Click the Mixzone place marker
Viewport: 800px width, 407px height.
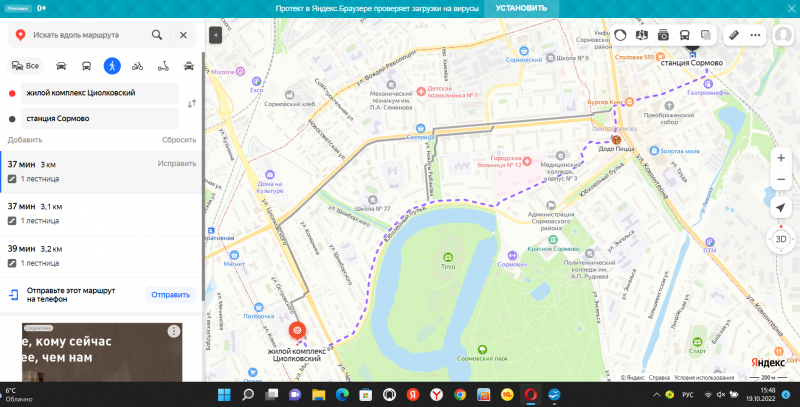pos(240,72)
